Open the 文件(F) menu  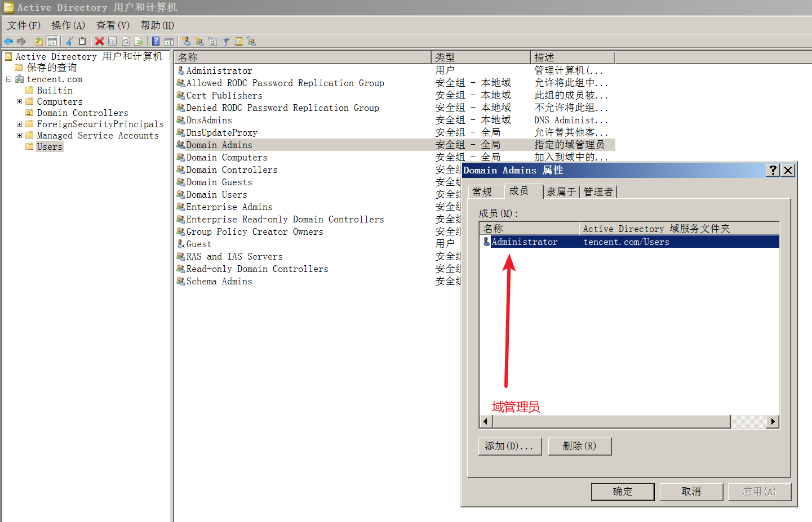[24, 25]
